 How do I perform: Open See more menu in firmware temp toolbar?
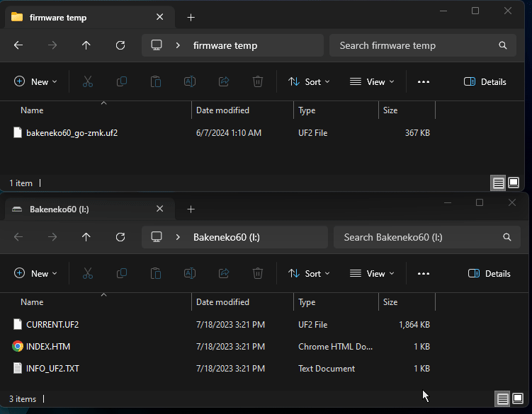tap(424, 81)
